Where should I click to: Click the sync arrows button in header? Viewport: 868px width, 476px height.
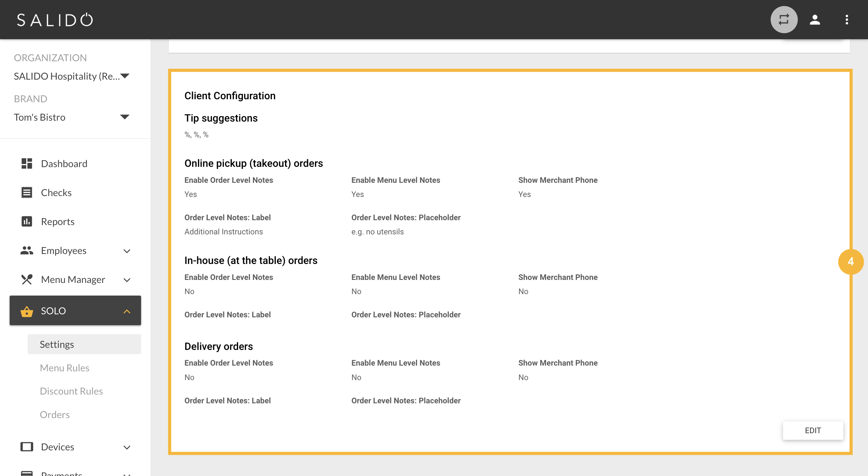pyautogui.click(x=784, y=20)
